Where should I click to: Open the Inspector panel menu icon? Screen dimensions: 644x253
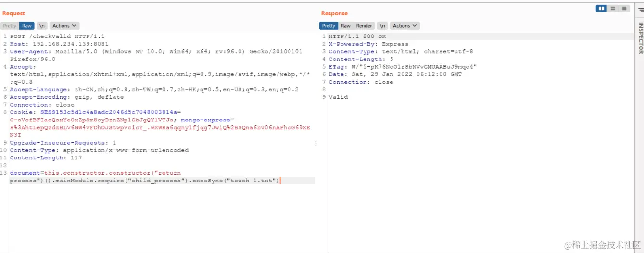coord(640,9)
